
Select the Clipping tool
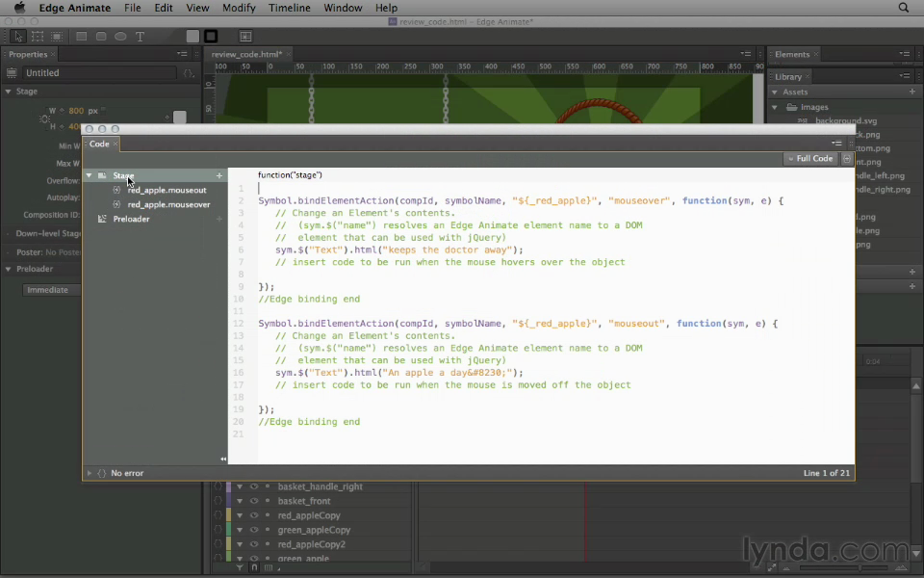coord(57,37)
